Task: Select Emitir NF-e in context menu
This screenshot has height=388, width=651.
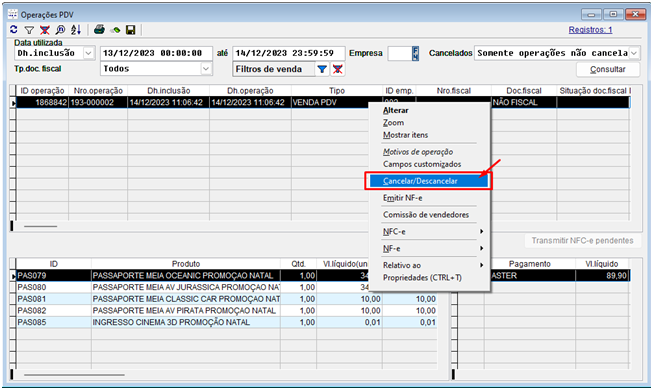Action: 402,198
